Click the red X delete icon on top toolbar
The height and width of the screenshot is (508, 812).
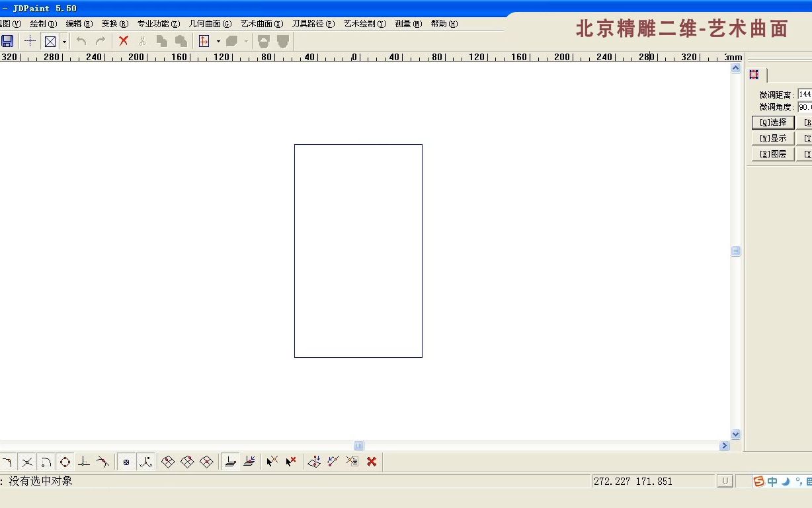[123, 40]
